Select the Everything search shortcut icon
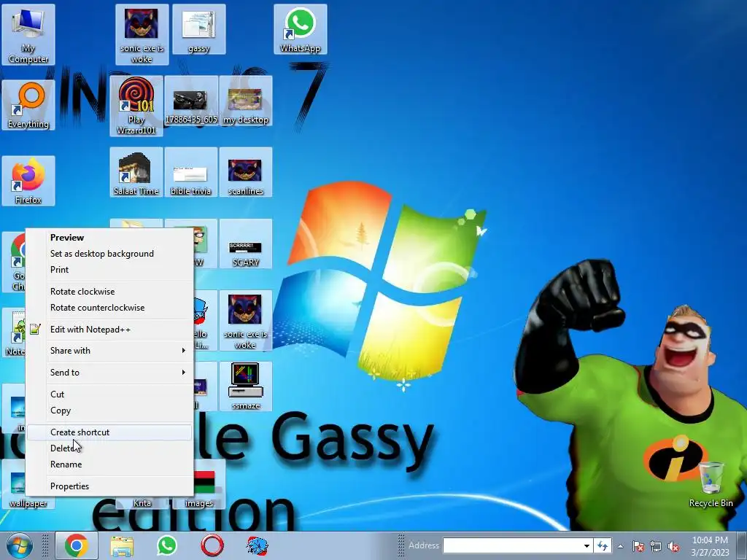The height and width of the screenshot is (560, 747). [28, 105]
